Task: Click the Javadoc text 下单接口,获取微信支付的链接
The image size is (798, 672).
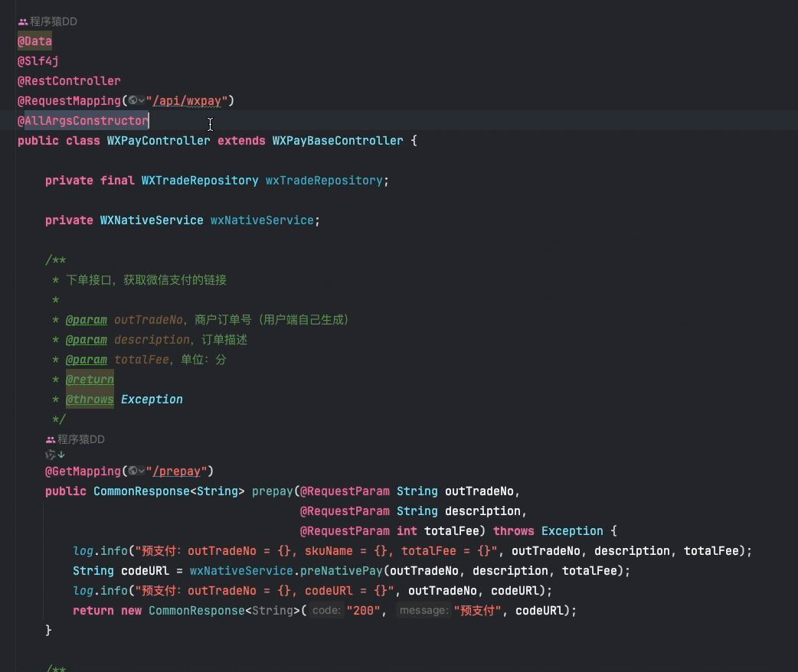Action: pos(146,280)
